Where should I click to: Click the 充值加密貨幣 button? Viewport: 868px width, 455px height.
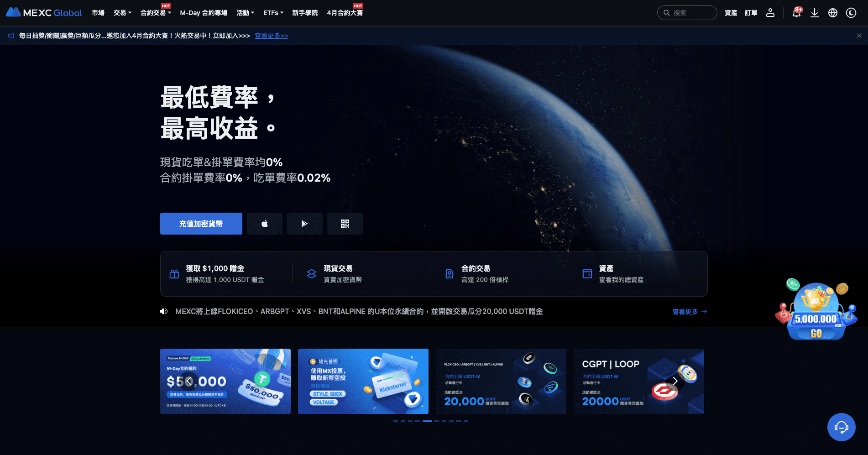[x=201, y=224]
